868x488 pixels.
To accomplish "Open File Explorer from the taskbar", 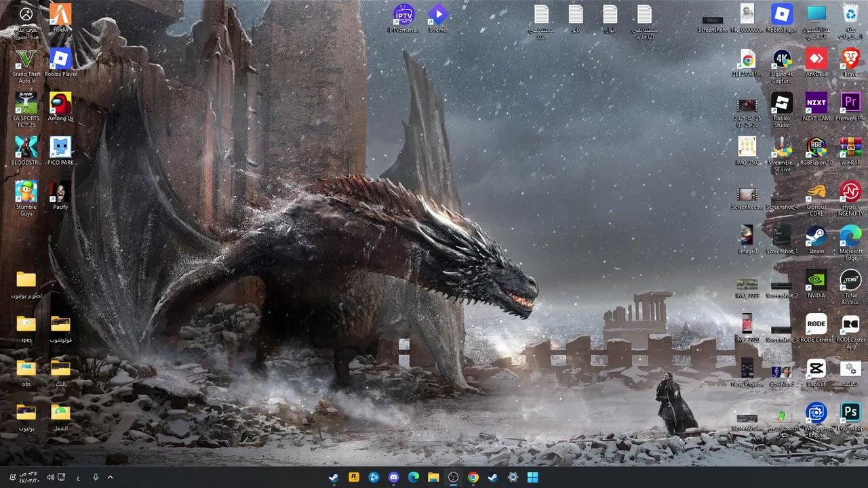I will pos(433,477).
